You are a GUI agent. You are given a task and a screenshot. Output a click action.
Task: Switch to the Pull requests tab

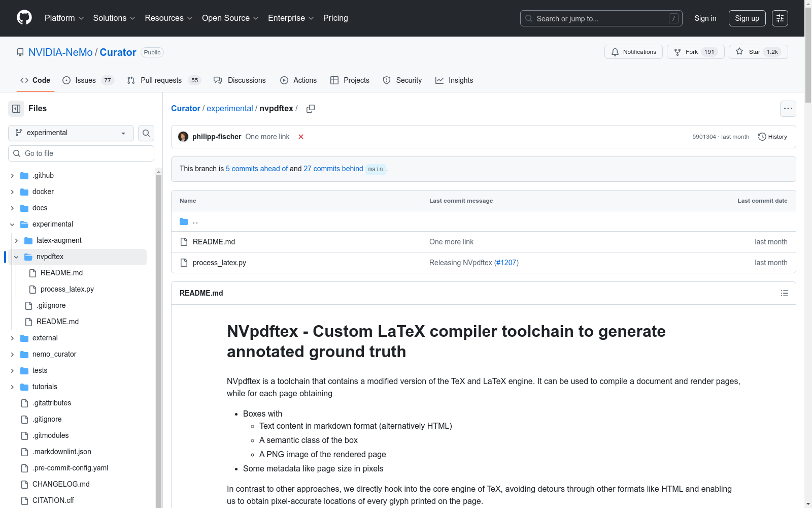[x=163, y=80]
